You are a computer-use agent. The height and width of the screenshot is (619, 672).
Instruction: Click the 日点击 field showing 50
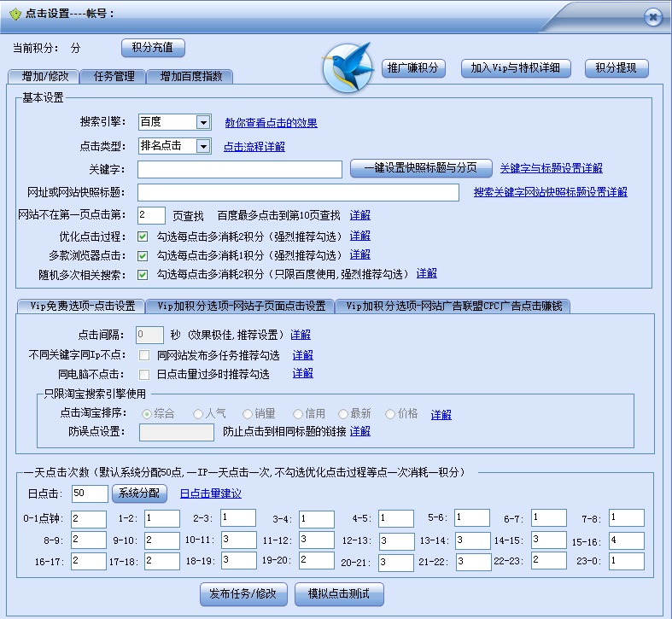(x=90, y=493)
